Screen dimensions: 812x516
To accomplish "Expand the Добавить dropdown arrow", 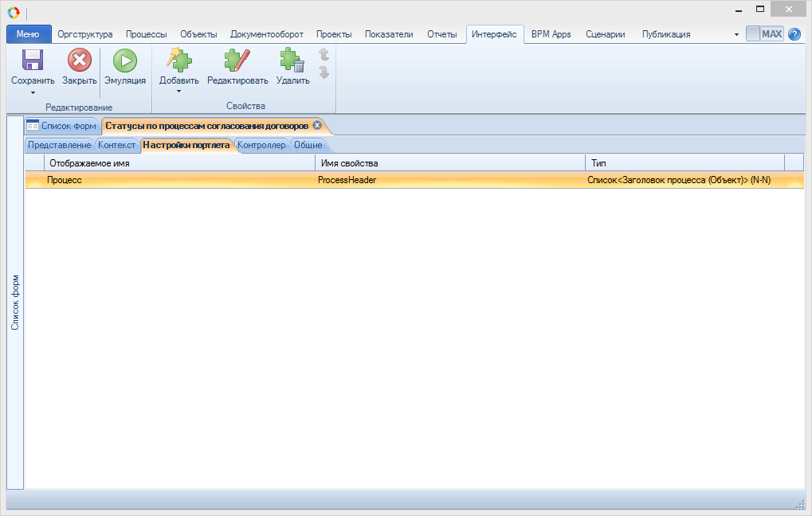I will click(178, 92).
